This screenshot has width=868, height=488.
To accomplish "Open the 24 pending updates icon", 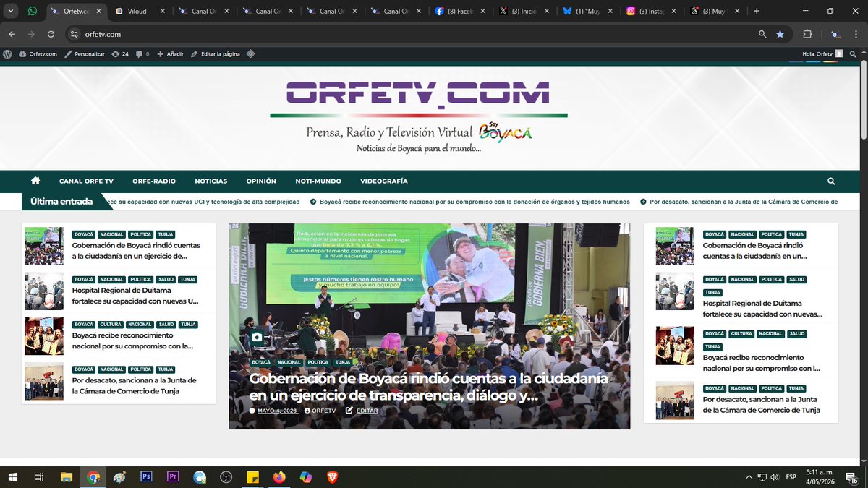I will coord(120,53).
